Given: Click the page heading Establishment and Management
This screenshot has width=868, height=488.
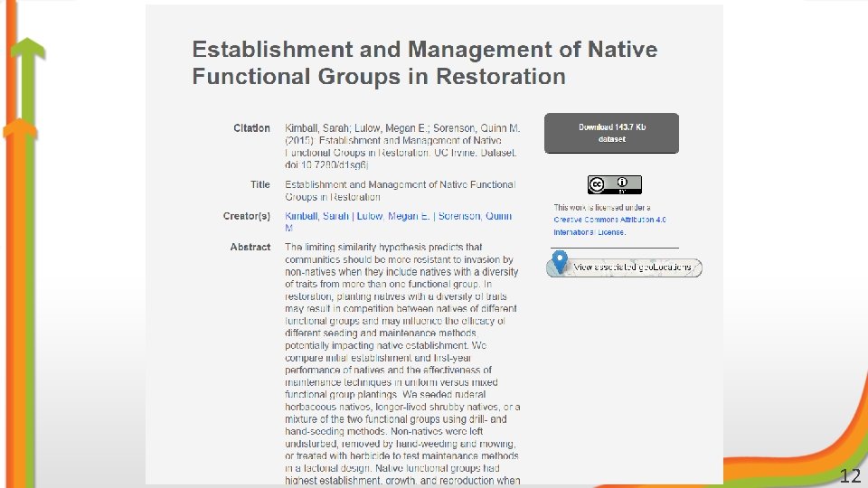Looking at the screenshot, I should coord(425,62).
